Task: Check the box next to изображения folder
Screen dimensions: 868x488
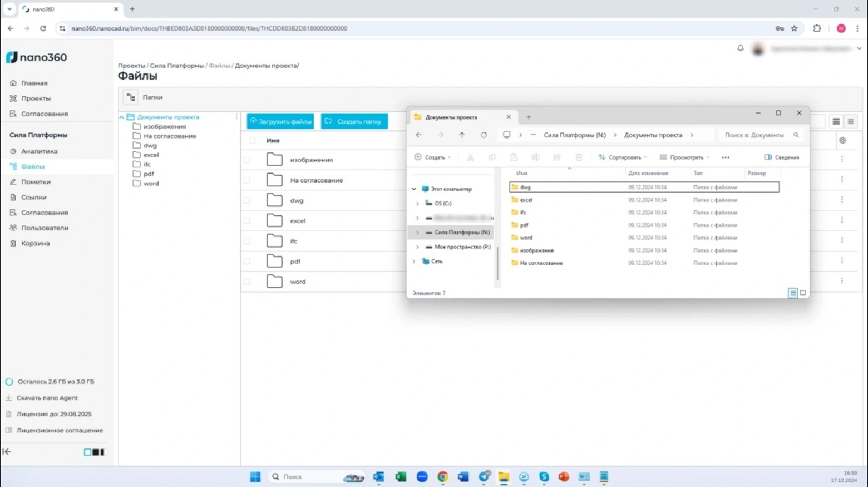Action: tap(247, 160)
